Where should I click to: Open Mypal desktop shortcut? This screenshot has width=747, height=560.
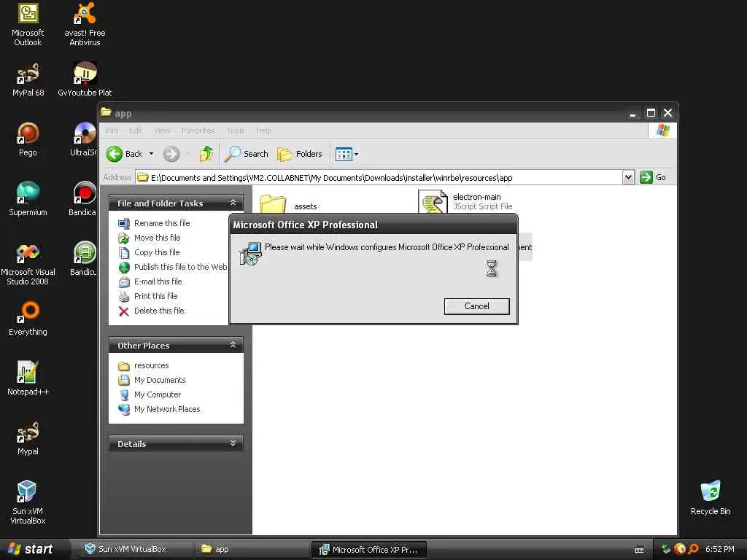[28, 438]
